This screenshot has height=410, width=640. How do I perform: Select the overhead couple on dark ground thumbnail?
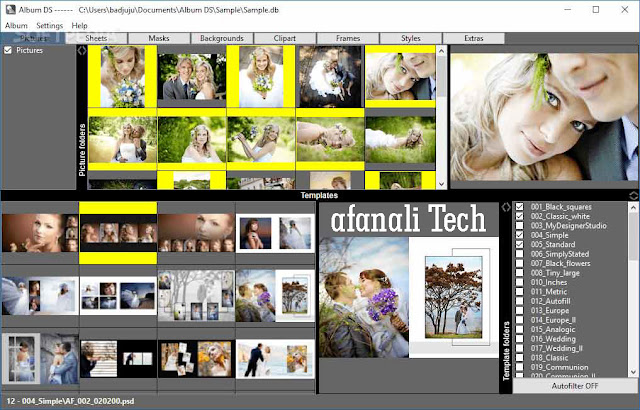[x=330, y=76]
